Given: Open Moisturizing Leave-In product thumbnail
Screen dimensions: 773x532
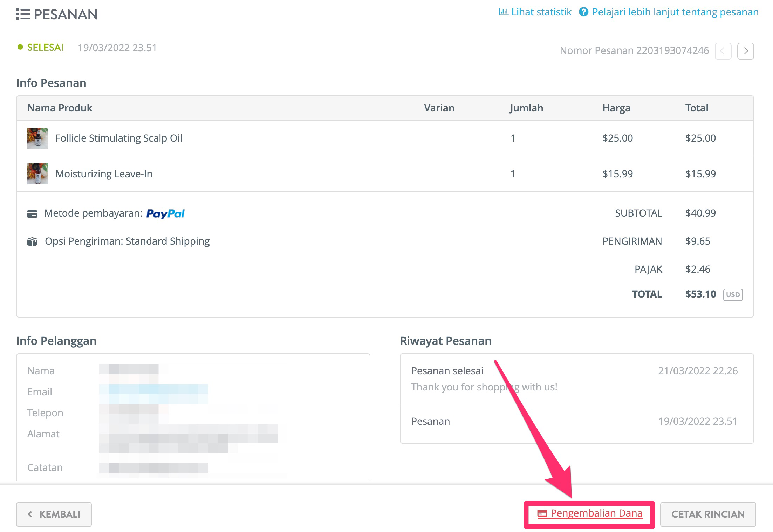Looking at the screenshot, I should click(38, 174).
